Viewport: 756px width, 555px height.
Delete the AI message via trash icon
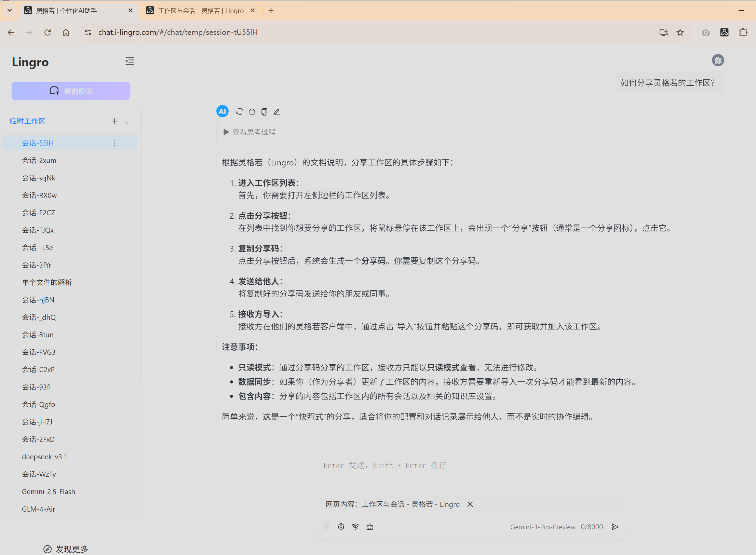click(x=252, y=111)
